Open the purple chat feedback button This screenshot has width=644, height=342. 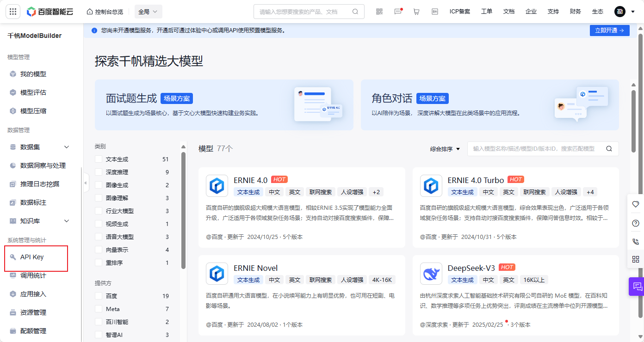637,287
